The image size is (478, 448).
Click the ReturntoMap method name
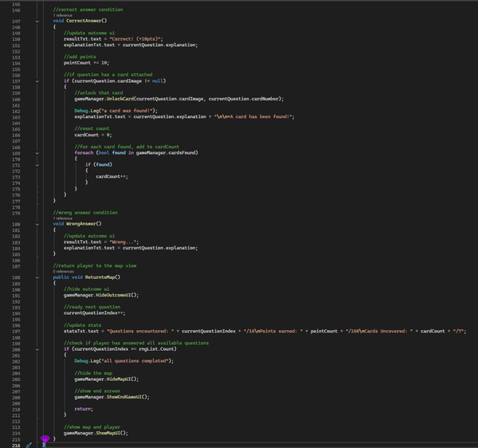click(100, 277)
